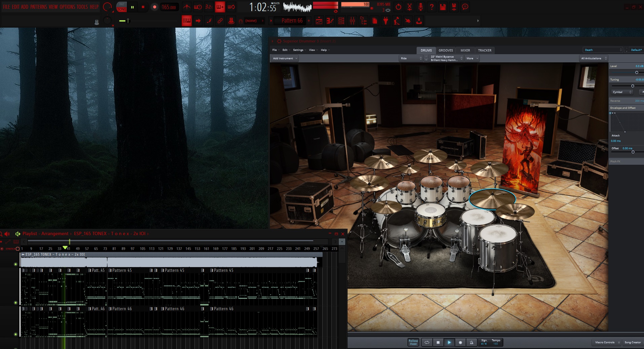Open the Cymbal tuning type dropdown
Viewport: 644px width, 349px height.
coord(622,92)
